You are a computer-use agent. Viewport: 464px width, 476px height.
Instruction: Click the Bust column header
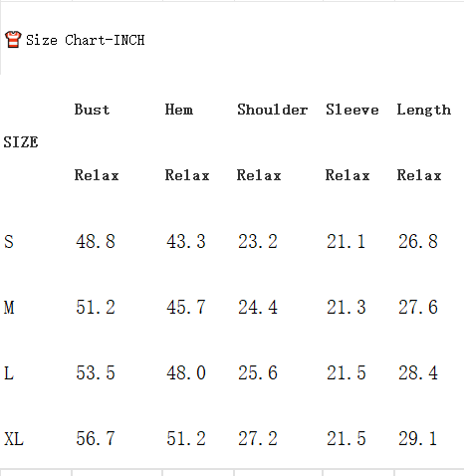pyautogui.click(x=92, y=110)
